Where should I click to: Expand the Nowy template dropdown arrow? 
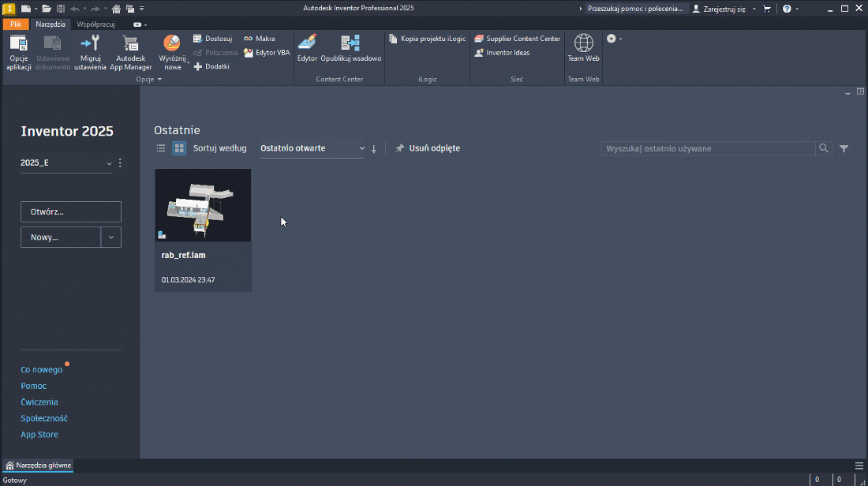(110, 237)
